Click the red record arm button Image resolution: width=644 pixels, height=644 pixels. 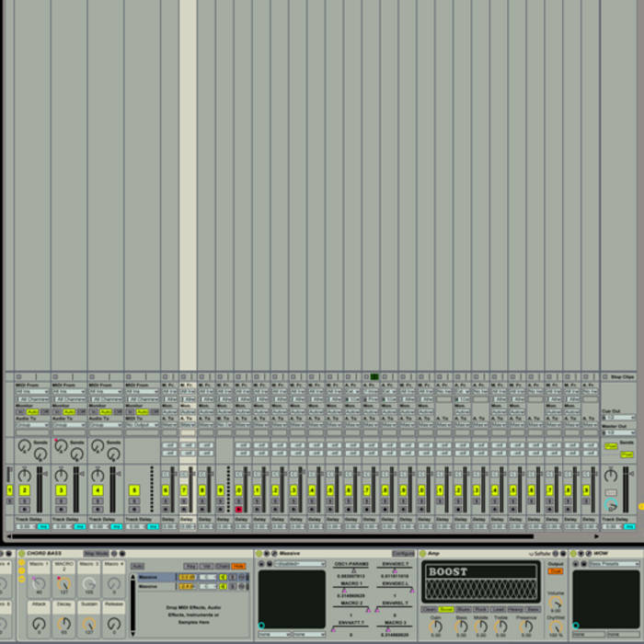point(238,509)
